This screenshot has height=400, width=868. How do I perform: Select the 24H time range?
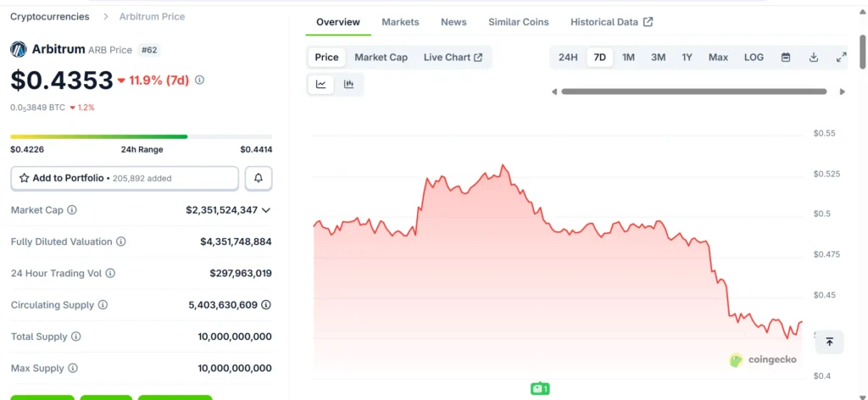click(568, 57)
